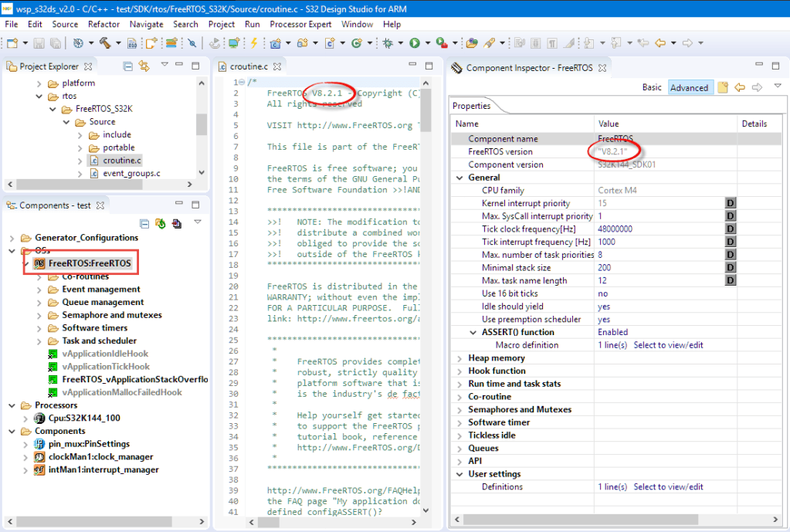
Task: Expand Run time and task stats group
Action: pyautogui.click(x=459, y=384)
